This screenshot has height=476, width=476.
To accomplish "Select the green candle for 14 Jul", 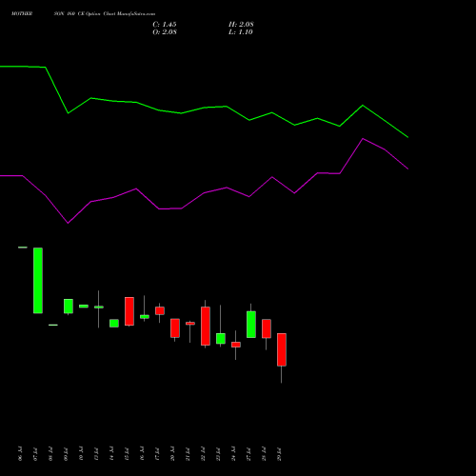I will pos(114,324).
